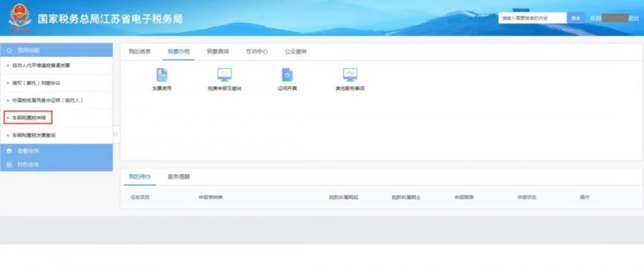The height and width of the screenshot is (270, 644).
Task: Select the 公众服务 tab
Action: [x=296, y=52]
